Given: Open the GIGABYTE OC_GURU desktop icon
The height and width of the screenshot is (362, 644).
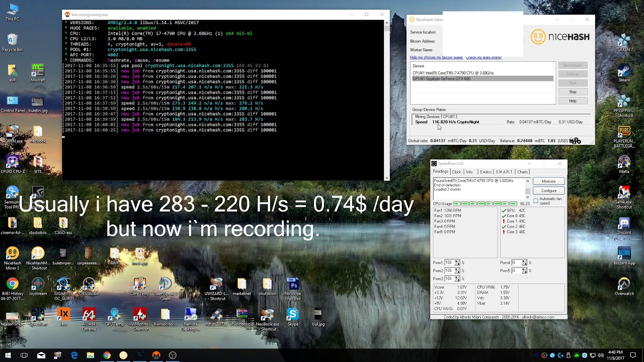Looking at the screenshot, I should [63, 290].
